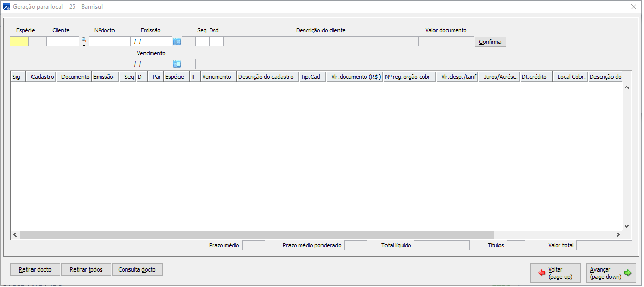This screenshot has width=644, height=287.
Task: Expand the small arrow below client search
Action: (x=84, y=46)
